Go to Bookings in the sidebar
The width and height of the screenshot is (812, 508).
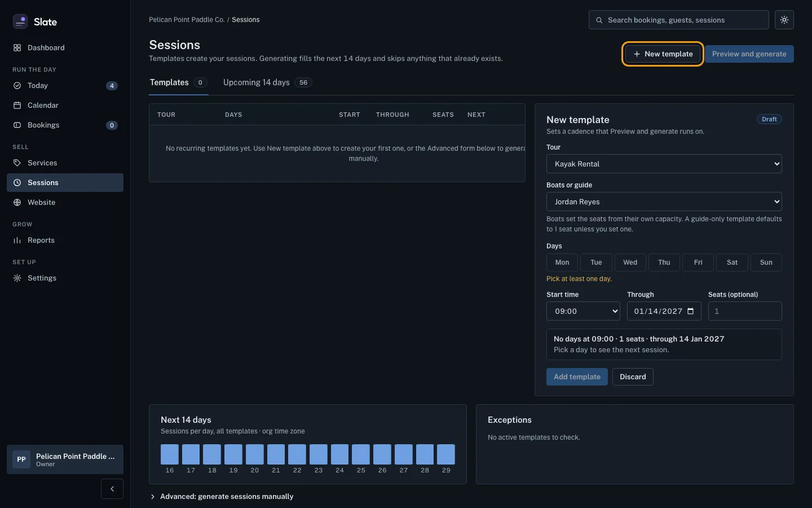coord(65,125)
